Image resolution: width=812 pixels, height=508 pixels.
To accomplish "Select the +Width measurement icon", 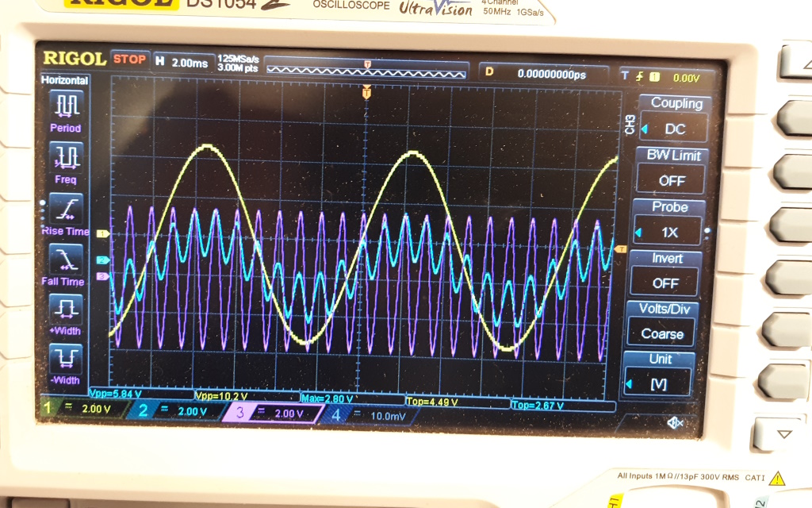I will (66, 309).
